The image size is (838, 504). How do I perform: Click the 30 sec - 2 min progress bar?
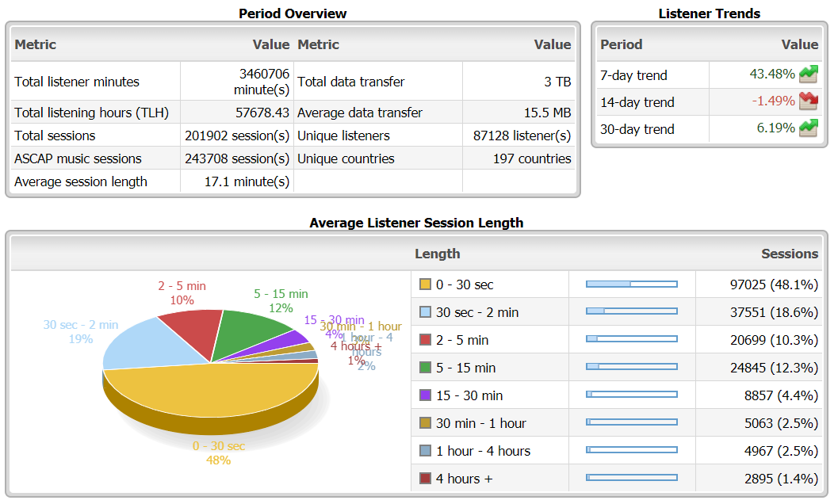(x=632, y=311)
